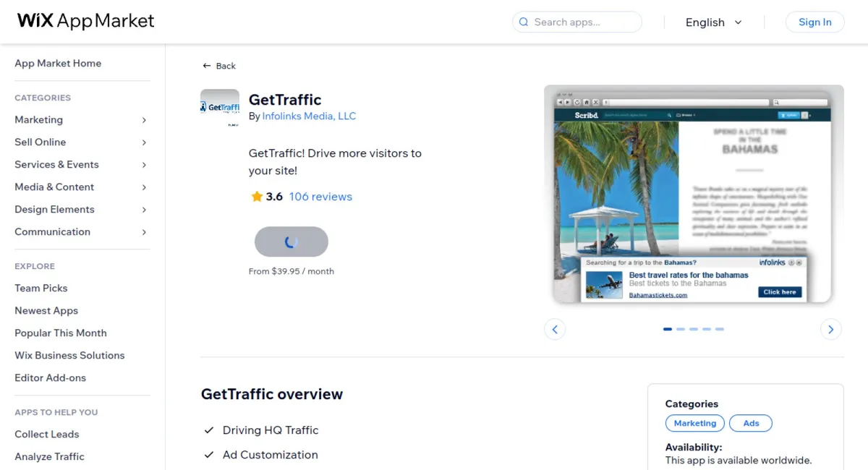This screenshot has width=868, height=470.
Task: Click the Driving HQ Traffic checkmark icon
Action: [209, 430]
